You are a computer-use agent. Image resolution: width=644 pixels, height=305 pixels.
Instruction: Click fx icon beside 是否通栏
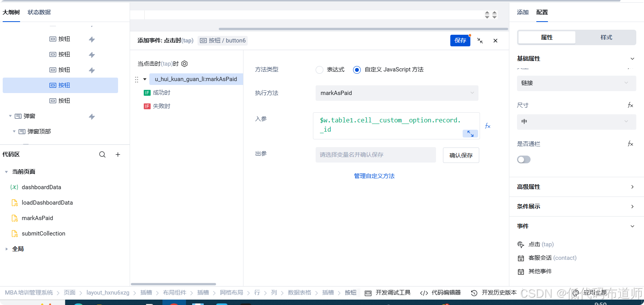[x=630, y=144]
